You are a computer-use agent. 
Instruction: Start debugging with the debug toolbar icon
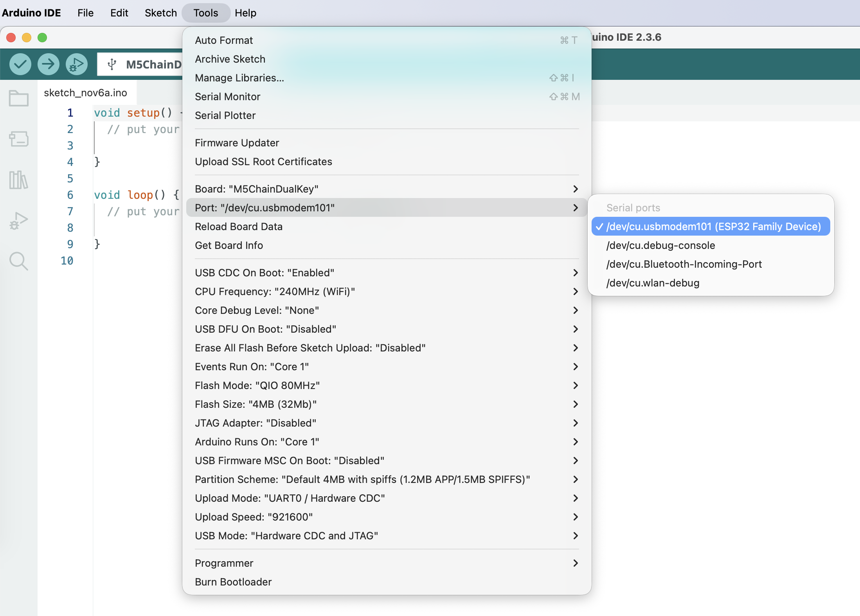(x=76, y=64)
